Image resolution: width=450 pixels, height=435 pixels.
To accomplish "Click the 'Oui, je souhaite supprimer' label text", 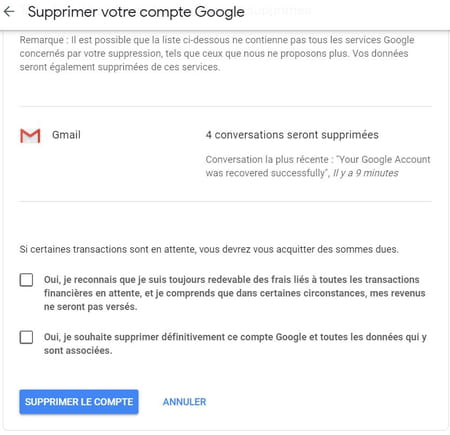I will pyautogui.click(x=235, y=344).
